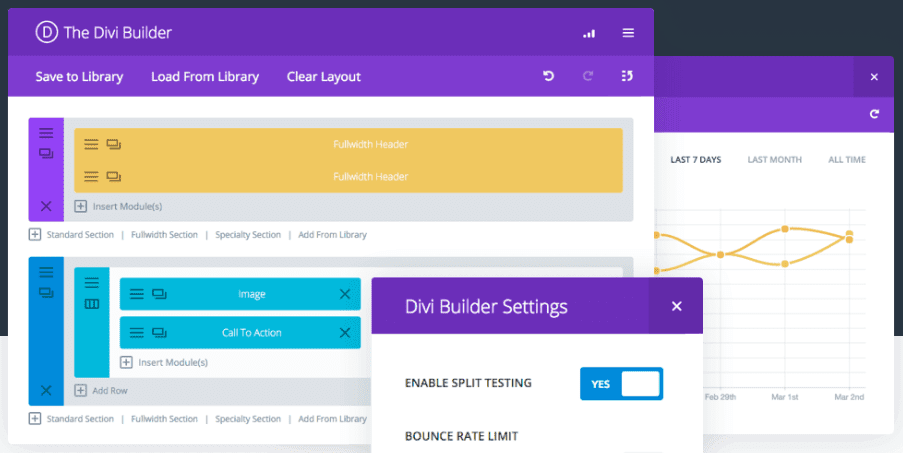
Task: Open the edit history icon beside redo
Action: tap(627, 76)
